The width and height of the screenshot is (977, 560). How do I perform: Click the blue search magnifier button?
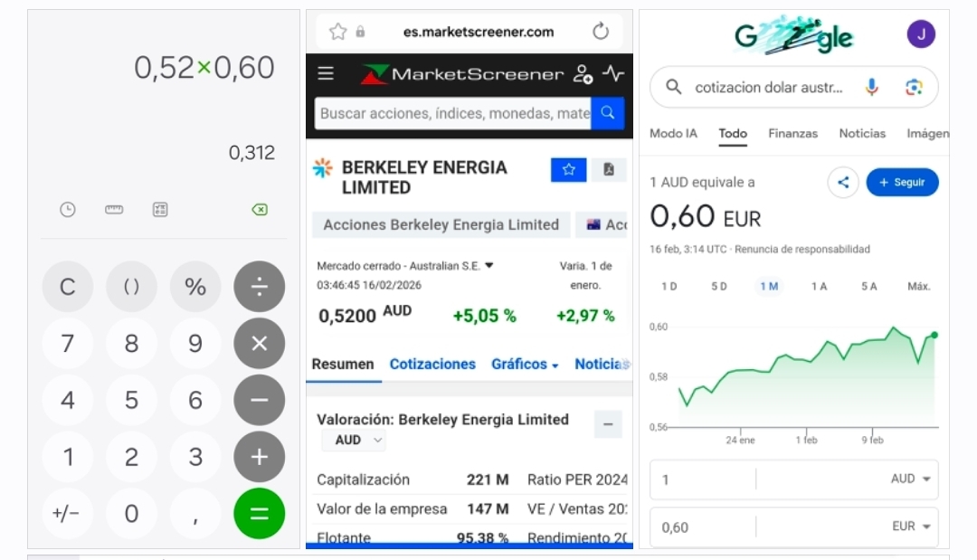[608, 113]
